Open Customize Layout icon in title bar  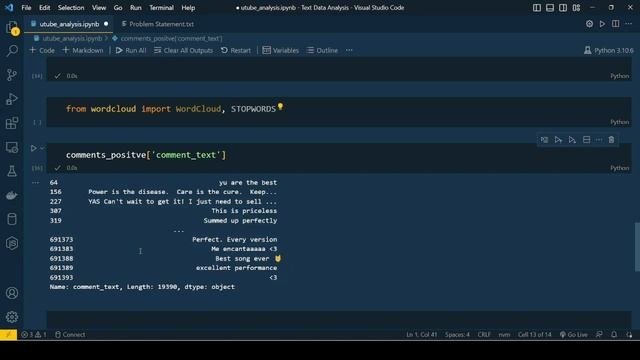(576, 8)
